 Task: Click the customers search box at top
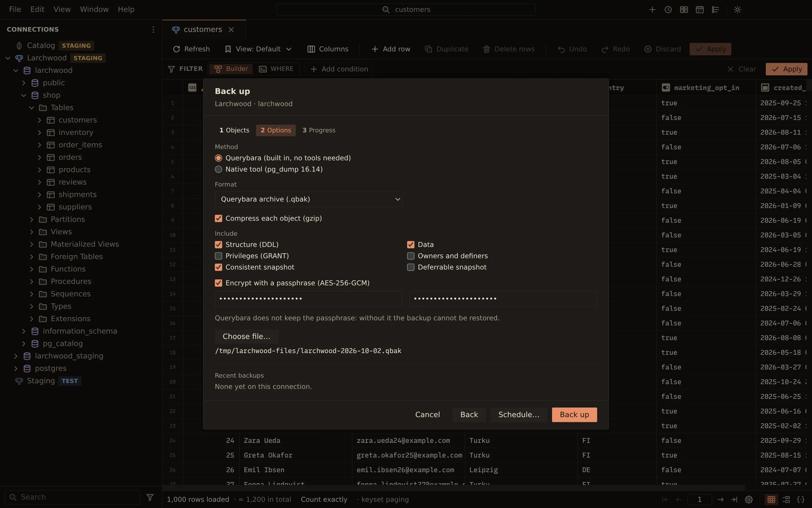pos(406,9)
